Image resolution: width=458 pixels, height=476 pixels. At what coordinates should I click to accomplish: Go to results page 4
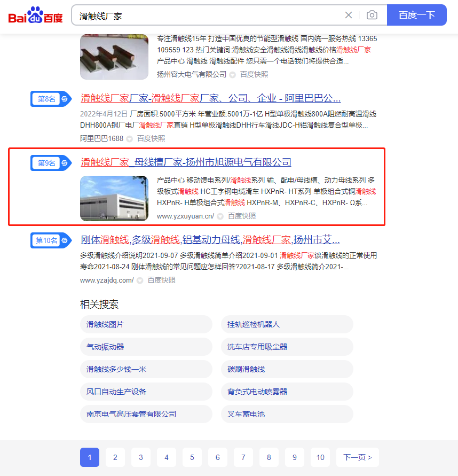click(x=167, y=457)
